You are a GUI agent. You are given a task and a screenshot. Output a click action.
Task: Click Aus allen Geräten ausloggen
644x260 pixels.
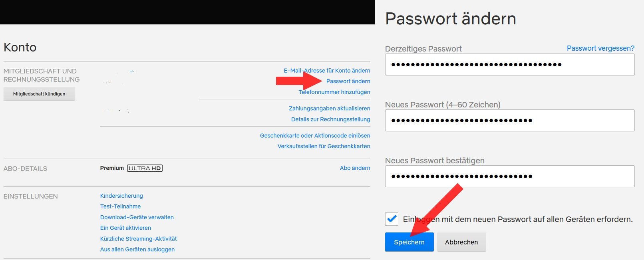(x=137, y=249)
